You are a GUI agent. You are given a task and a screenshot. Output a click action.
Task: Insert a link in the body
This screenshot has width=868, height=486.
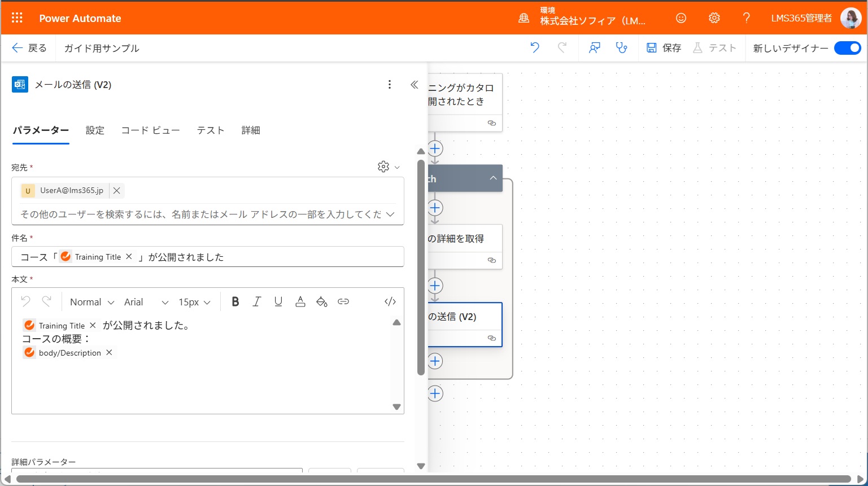[x=343, y=301]
